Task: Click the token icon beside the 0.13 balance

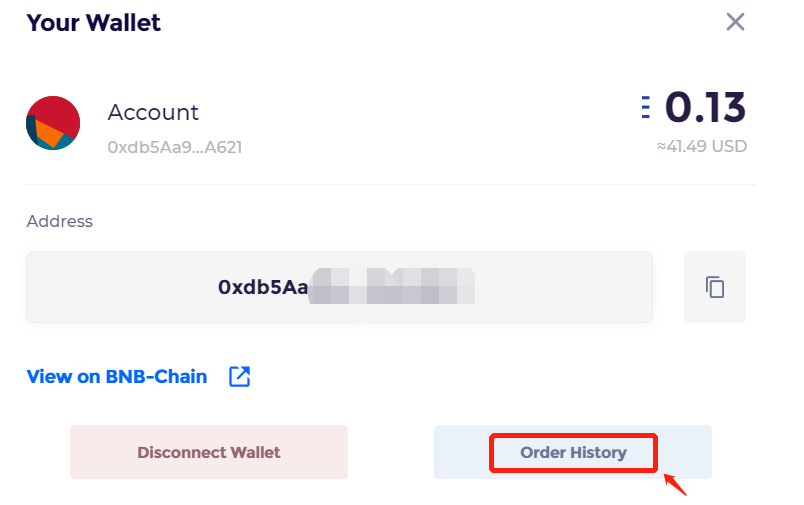Action: point(646,107)
